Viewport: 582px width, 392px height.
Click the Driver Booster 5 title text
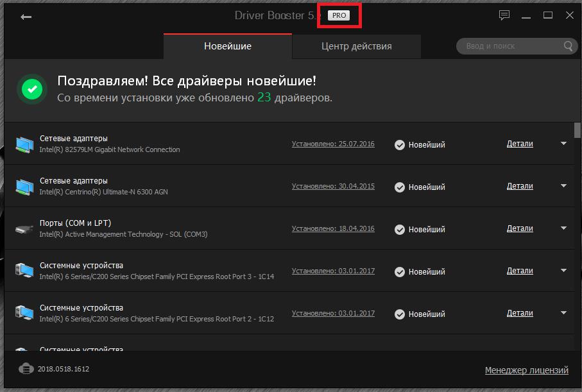(x=278, y=15)
